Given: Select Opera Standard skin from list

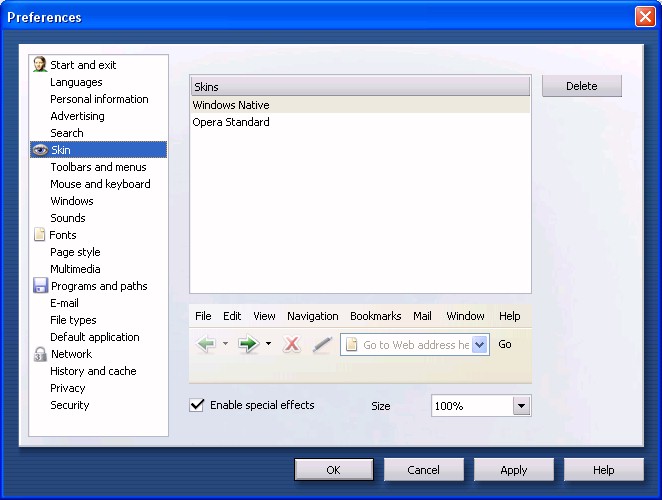Looking at the screenshot, I should (x=231, y=122).
